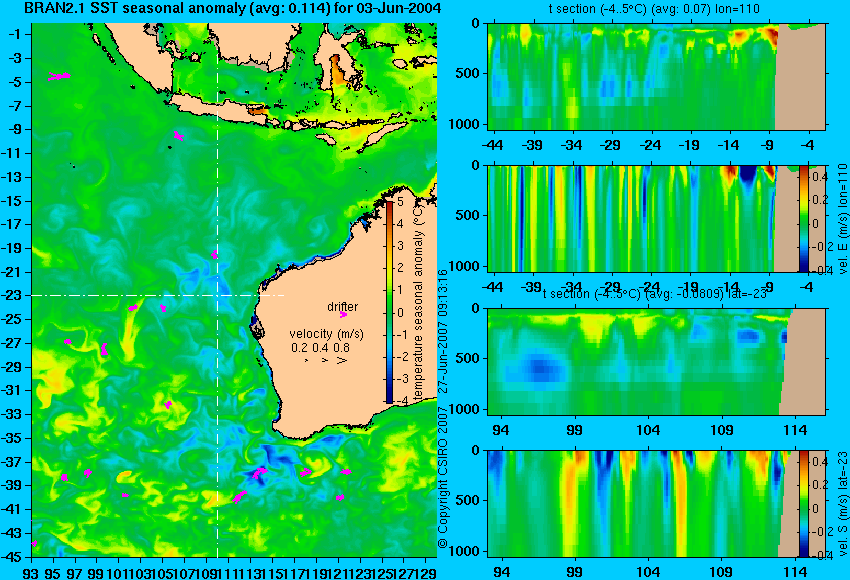
Task: Click the drifter marker near 40°S 121°E
Action: 340,497
